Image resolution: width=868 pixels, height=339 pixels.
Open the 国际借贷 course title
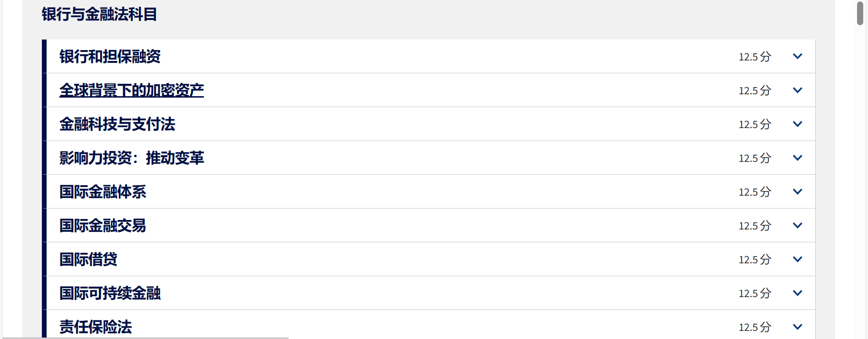click(88, 259)
